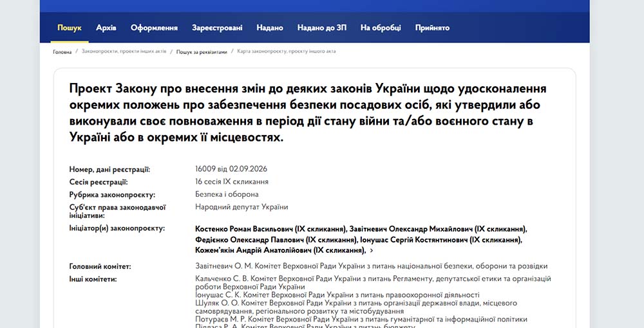Image resolution: width=644 pixels, height=328 pixels.
Task: Click Інші комітети label
Action: 93,279
